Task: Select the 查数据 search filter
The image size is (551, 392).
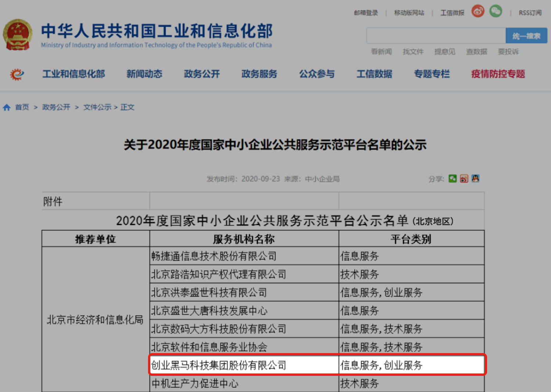Action: click(477, 52)
